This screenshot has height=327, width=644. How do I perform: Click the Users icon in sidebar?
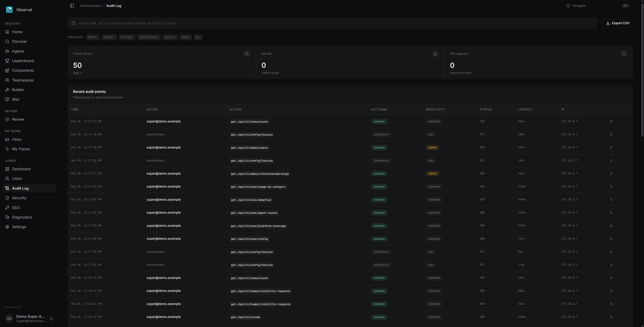pyautogui.click(x=7, y=179)
